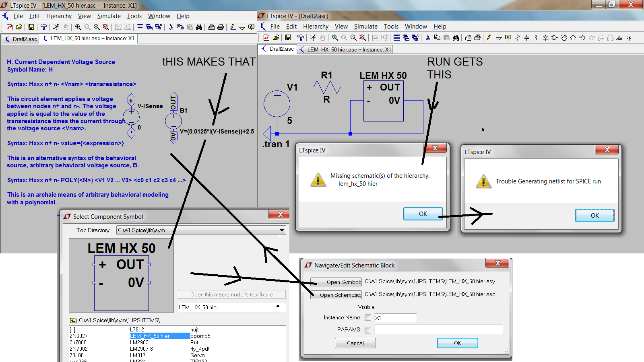The image size is (644, 362).
Task: Select LM2902 in symbol list
Action: pos(139,342)
